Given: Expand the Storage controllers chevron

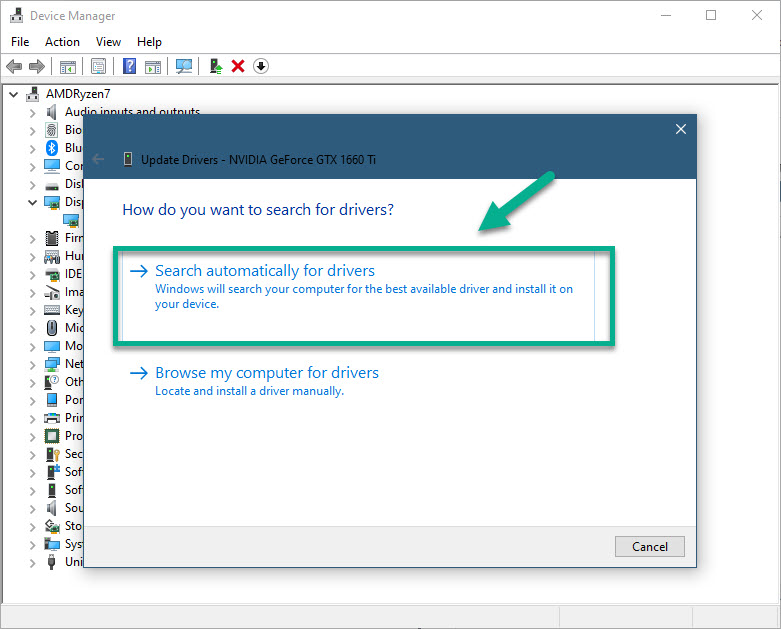Looking at the screenshot, I should (33, 527).
